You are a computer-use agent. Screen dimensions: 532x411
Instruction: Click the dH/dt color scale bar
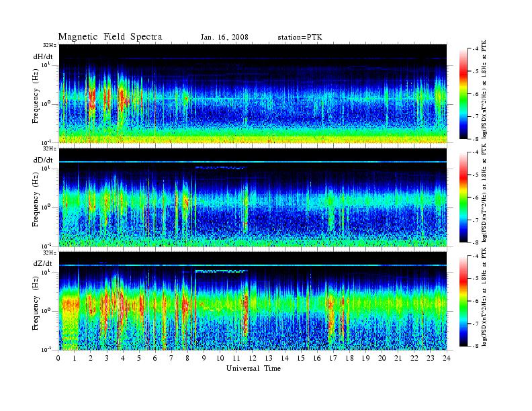463,94
